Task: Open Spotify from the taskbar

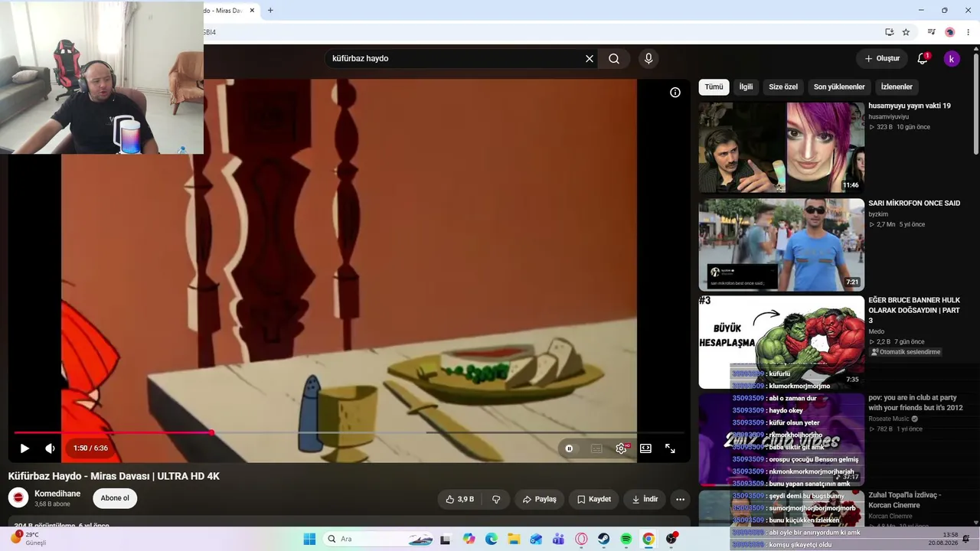Action: click(626, 539)
